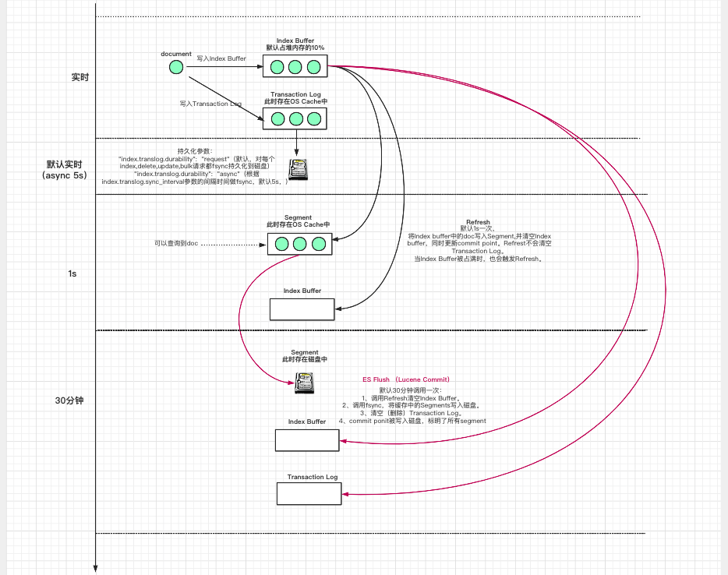The height and width of the screenshot is (575, 728).
Task: Select the bottom empty Transaction Log box
Action: (x=309, y=494)
